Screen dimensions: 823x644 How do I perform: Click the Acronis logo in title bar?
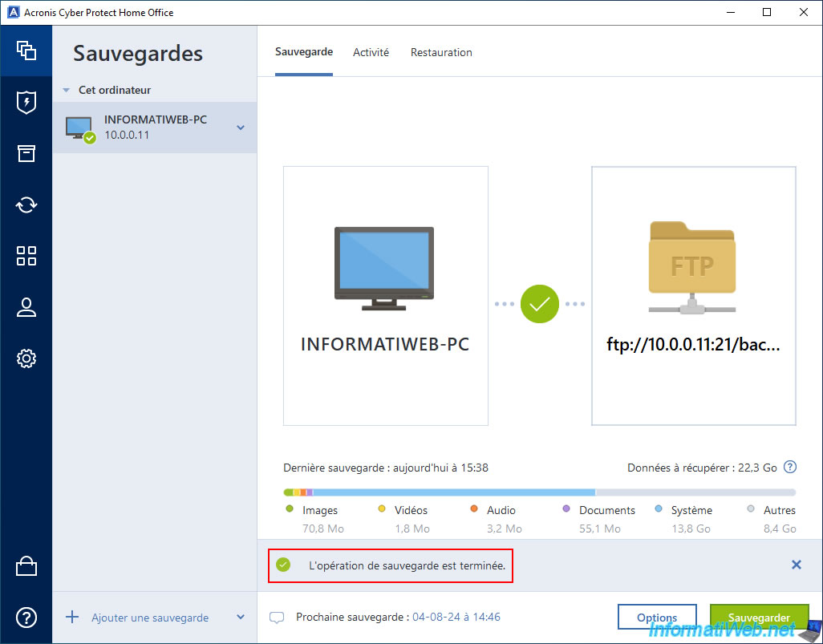(x=13, y=12)
